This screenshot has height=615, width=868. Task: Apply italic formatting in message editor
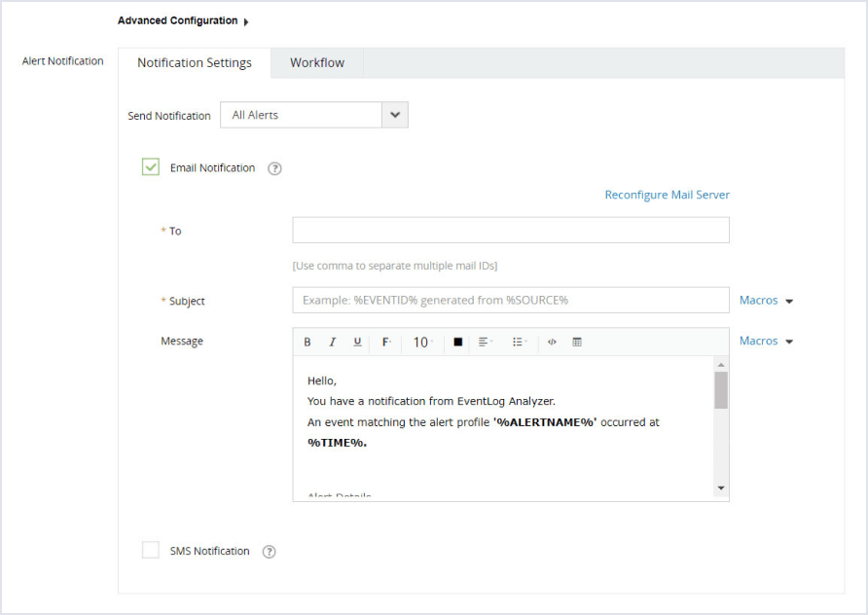(x=332, y=343)
